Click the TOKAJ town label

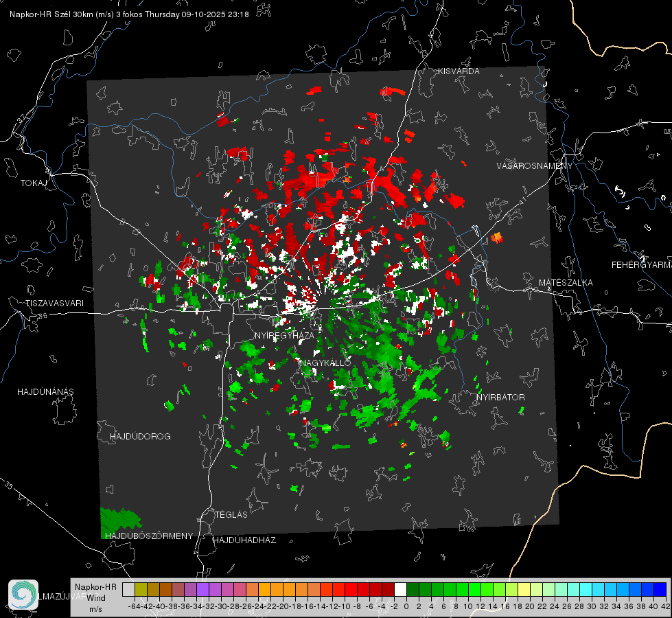[34, 183]
